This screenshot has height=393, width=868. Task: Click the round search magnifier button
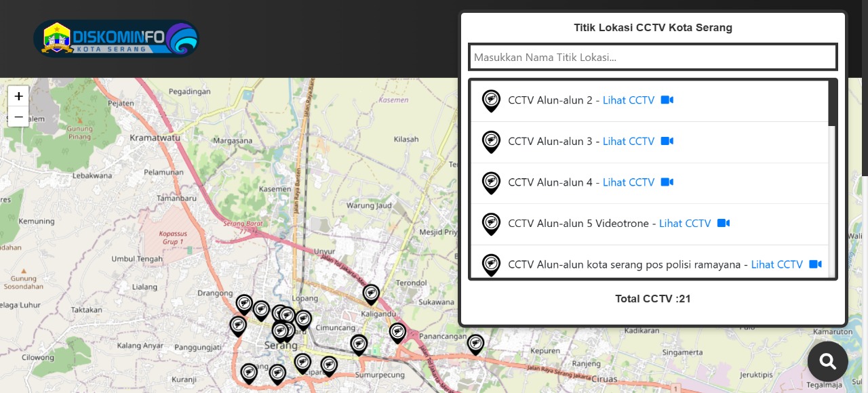[x=827, y=361]
